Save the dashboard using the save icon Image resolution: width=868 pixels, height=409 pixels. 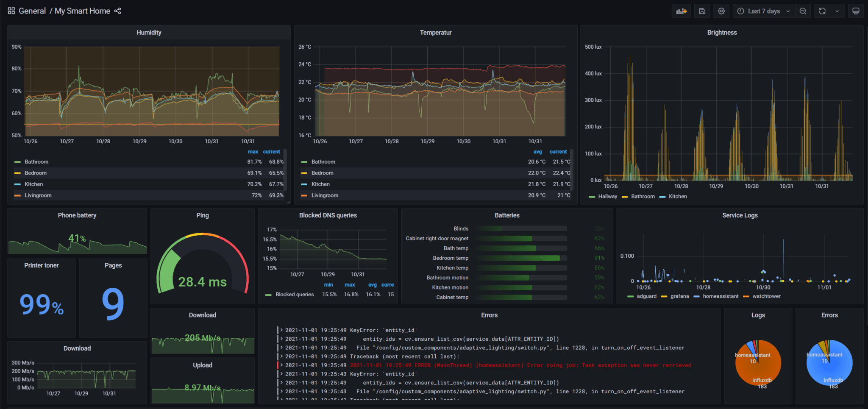[701, 11]
